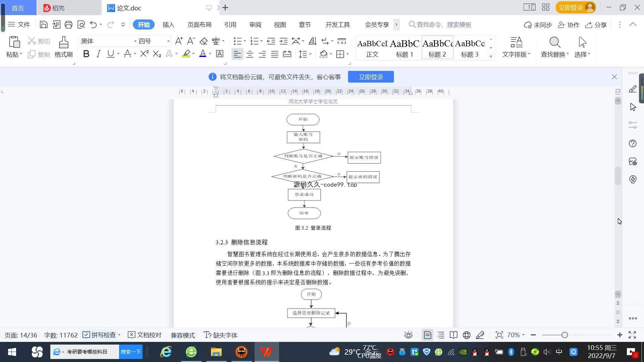The image size is (644, 362).
Task: Switch to Page Layout tab
Action: (x=199, y=24)
